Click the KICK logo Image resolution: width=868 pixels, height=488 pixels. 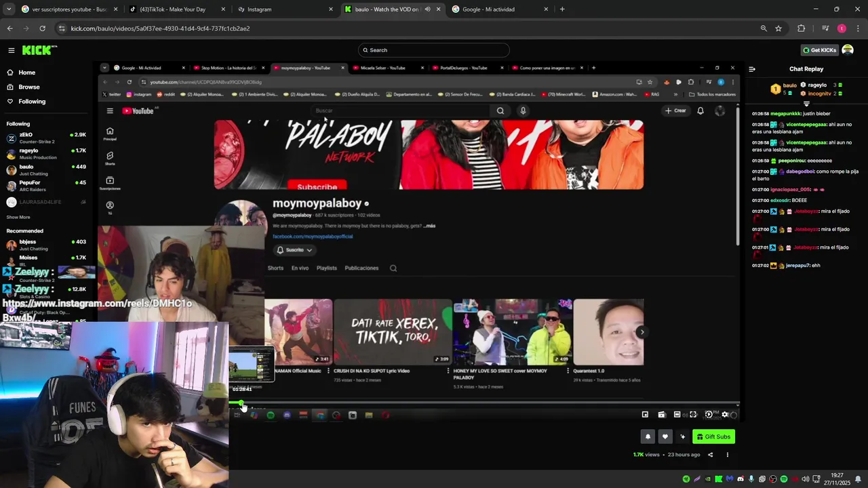(x=39, y=50)
